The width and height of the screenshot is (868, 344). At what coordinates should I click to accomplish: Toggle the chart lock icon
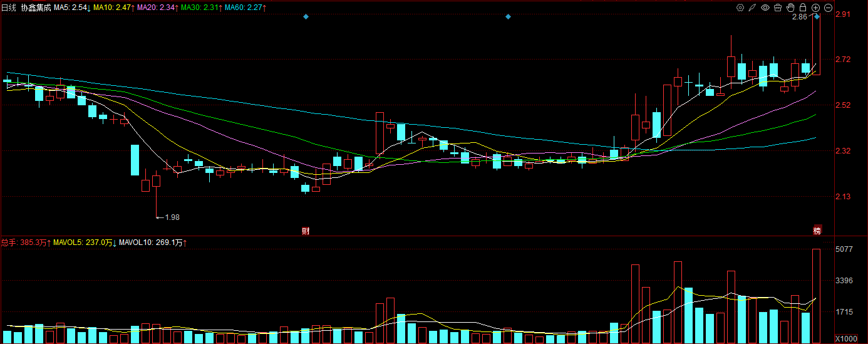(x=803, y=8)
